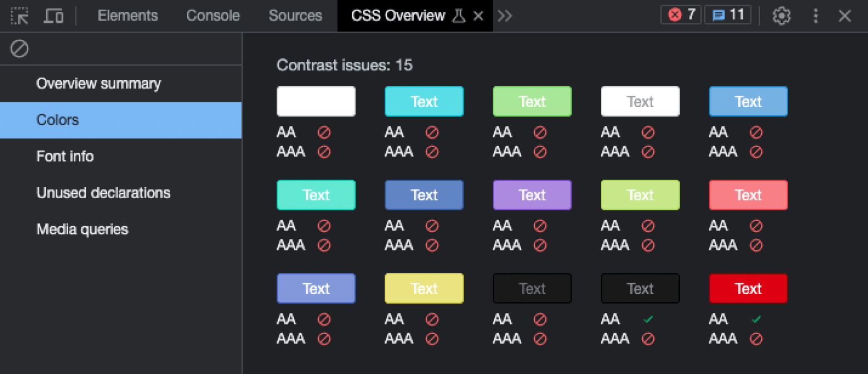Click the blue issues count badge
The height and width of the screenshot is (374, 868).
tap(728, 15)
